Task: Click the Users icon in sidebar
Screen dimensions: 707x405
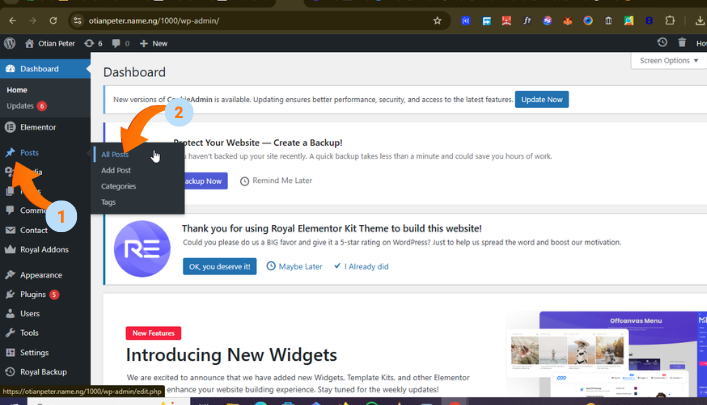Action: click(x=10, y=314)
